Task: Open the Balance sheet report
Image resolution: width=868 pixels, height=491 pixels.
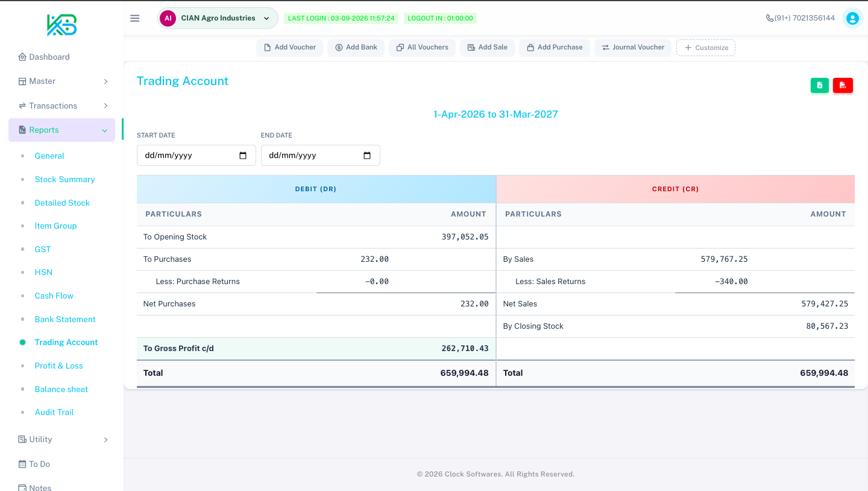Action: coord(61,390)
